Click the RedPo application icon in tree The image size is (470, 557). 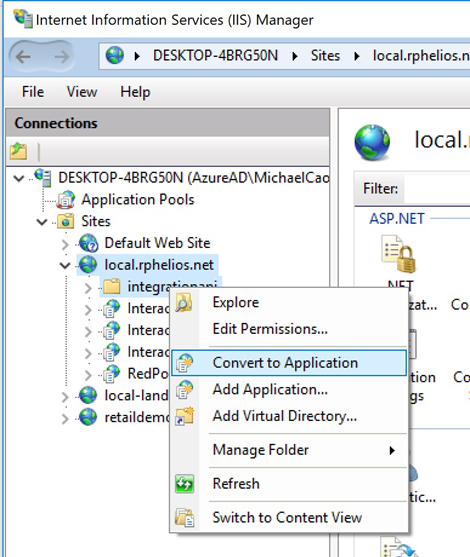tap(111, 373)
